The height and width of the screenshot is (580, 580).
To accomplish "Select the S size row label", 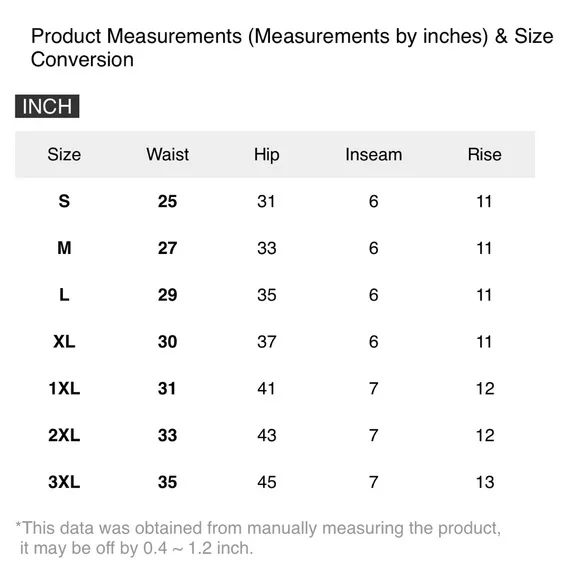I will tap(64, 201).
